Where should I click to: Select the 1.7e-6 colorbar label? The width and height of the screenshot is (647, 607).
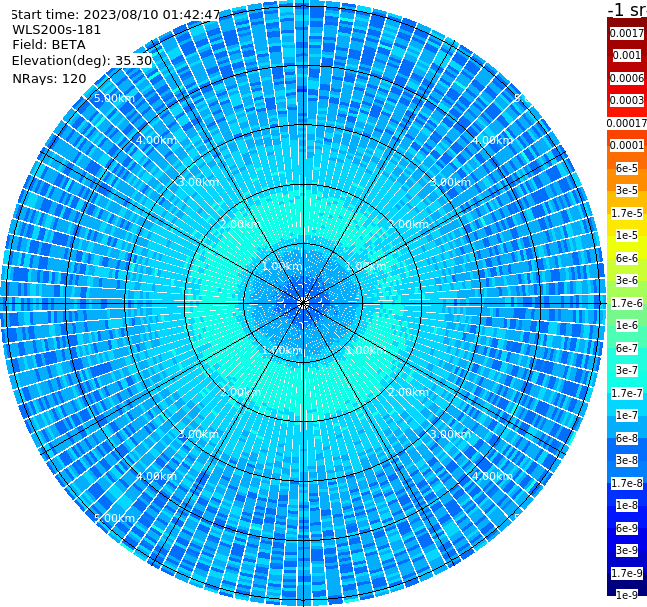click(627, 303)
